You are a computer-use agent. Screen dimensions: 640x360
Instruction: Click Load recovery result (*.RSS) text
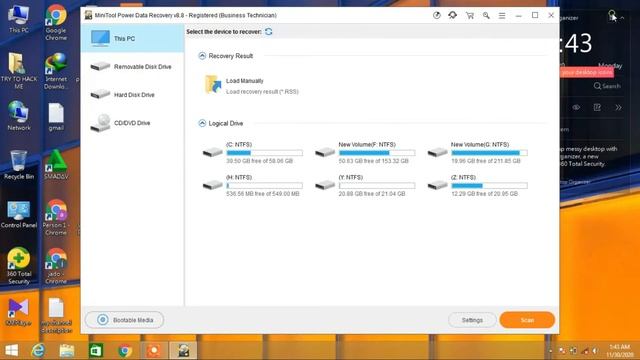pos(262,92)
